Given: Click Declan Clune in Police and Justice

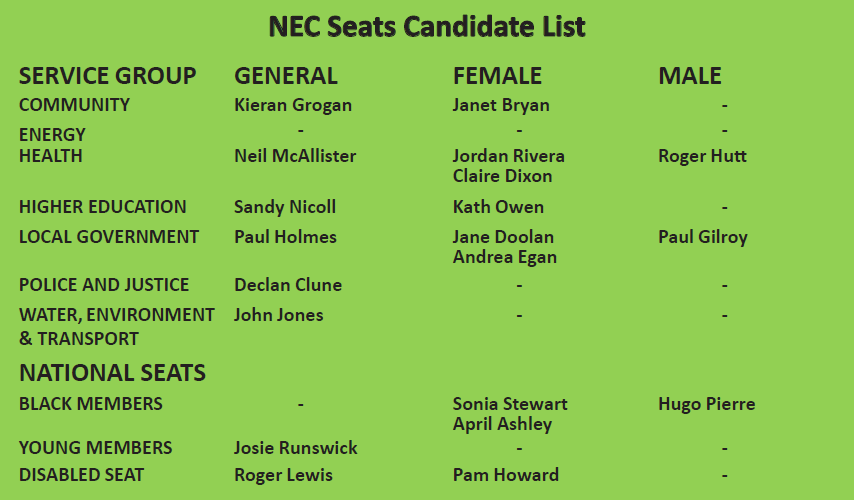Looking at the screenshot, I should click(x=288, y=285).
